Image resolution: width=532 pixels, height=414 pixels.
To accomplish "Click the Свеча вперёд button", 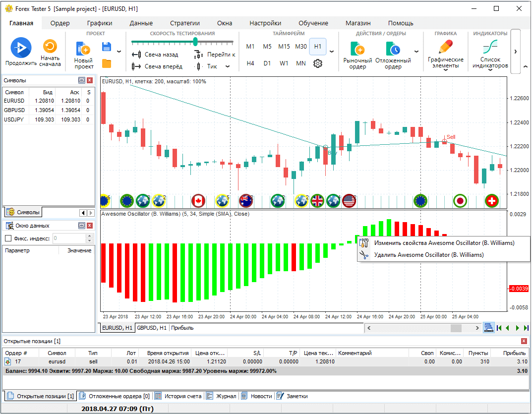I will [158, 66].
